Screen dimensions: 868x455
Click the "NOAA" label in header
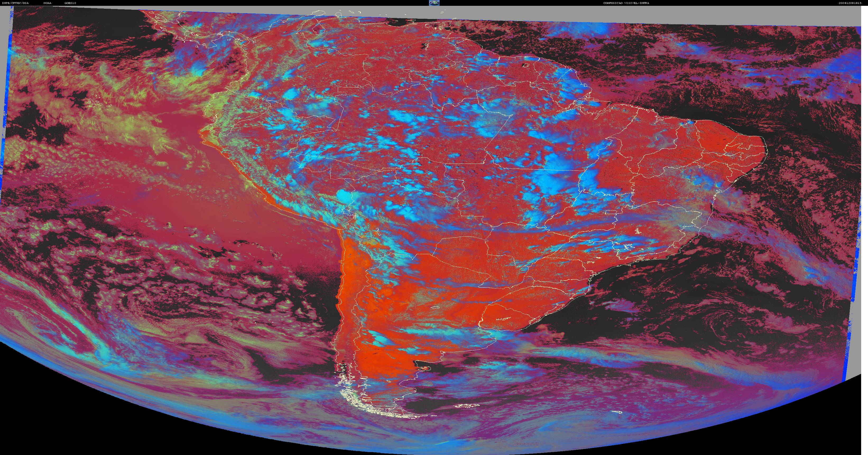47,3
